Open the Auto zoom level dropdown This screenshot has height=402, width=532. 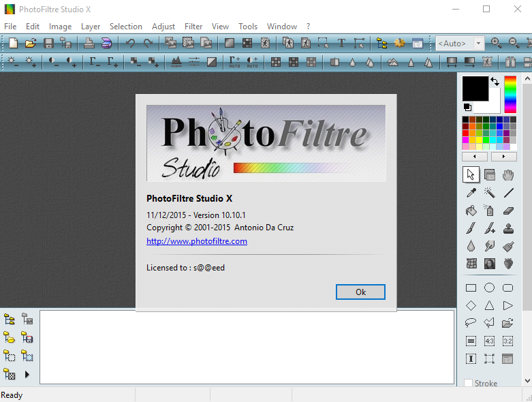pyautogui.click(x=479, y=44)
